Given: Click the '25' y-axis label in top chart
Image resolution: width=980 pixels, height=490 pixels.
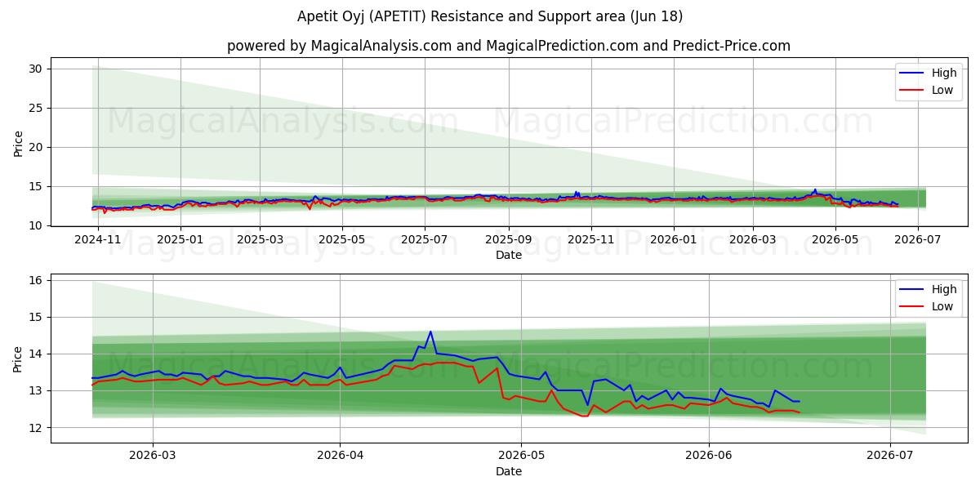Looking at the screenshot, I should 36,108.
